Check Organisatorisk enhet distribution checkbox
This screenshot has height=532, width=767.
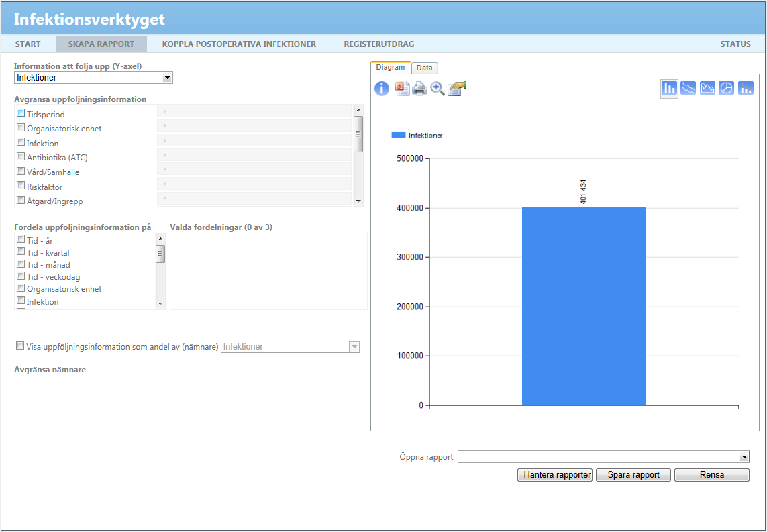[21, 288]
